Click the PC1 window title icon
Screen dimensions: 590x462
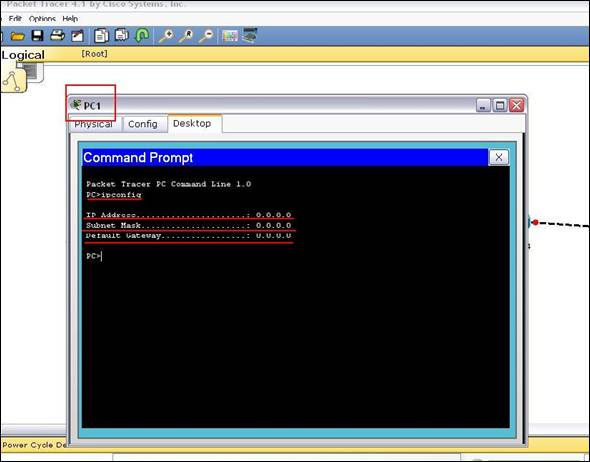pos(76,105)
